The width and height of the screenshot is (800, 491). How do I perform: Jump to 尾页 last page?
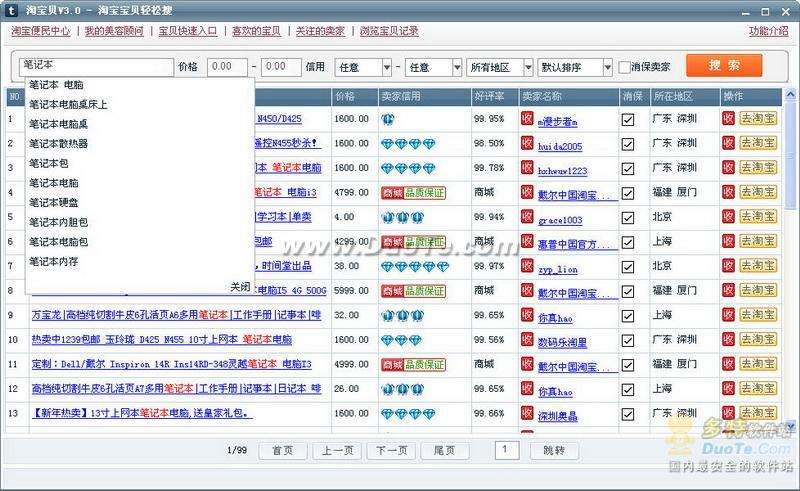coord(444,451)
